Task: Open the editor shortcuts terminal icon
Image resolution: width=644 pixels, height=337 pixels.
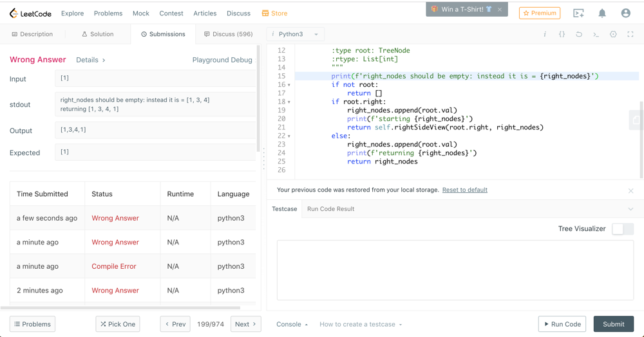Action: tap(596, 34)
